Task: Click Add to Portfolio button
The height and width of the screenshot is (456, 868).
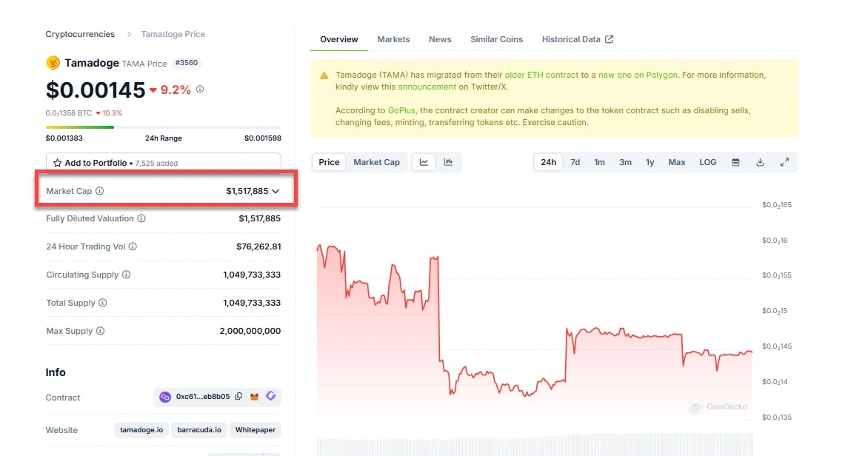Action: (x=163, y=163)
